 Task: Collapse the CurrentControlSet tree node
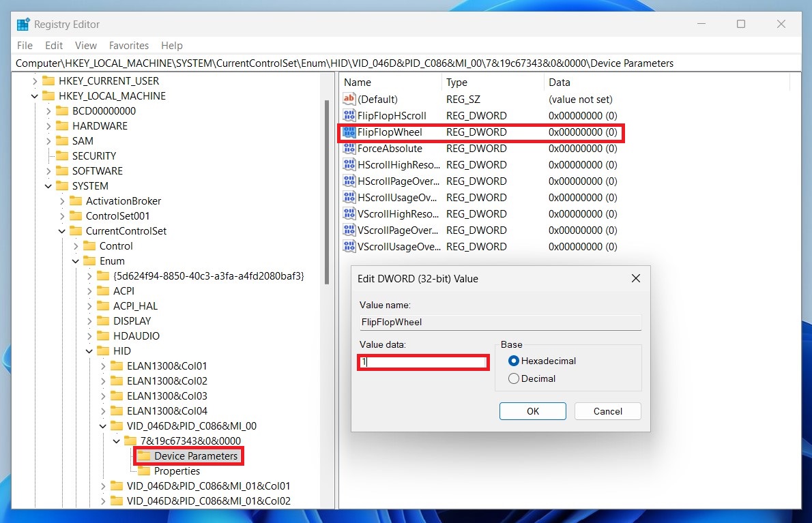tap(61, 230)
